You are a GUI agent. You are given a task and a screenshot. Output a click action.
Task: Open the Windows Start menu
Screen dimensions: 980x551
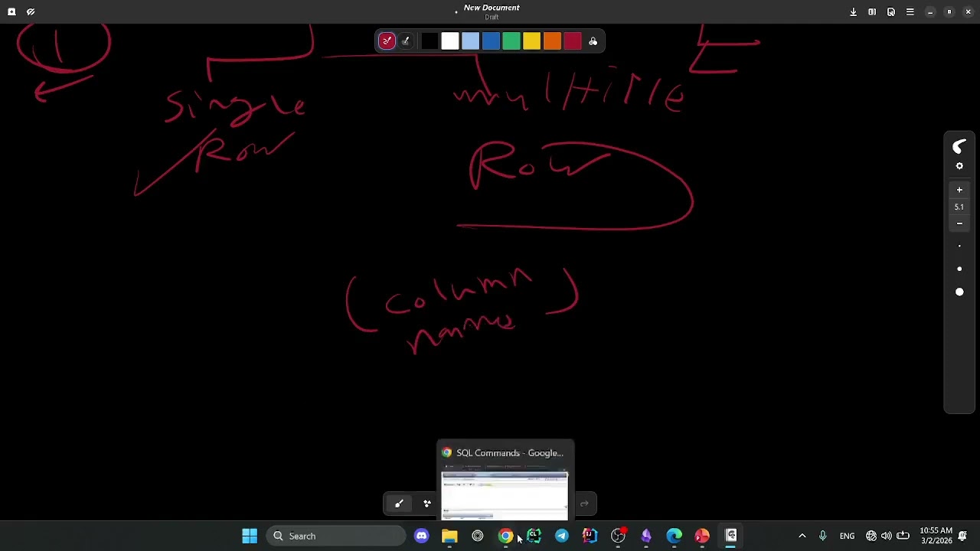[250, 536]
